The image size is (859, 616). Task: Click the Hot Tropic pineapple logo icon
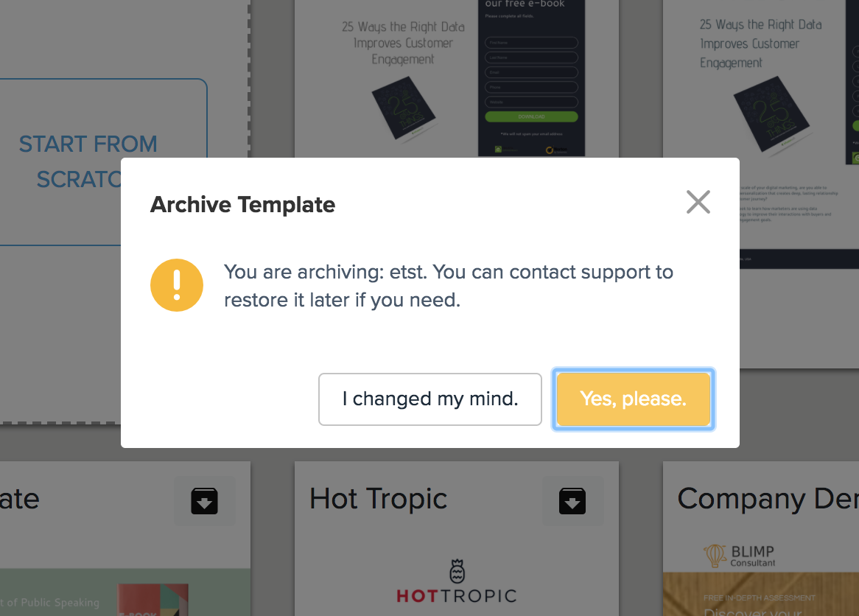point(457,571)
